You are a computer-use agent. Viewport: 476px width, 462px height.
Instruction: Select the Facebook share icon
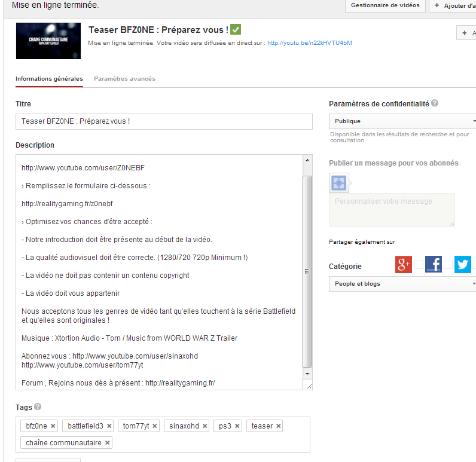[x=433, y=264]
